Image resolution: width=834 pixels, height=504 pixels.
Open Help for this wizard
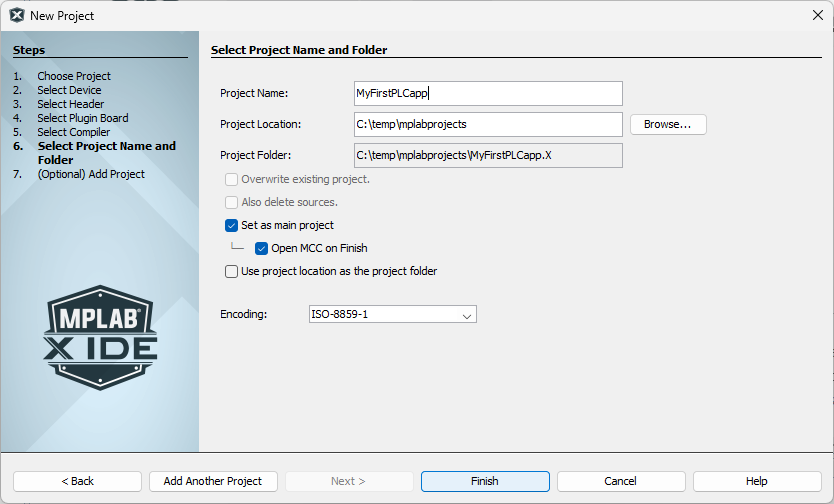pos(756,481)
